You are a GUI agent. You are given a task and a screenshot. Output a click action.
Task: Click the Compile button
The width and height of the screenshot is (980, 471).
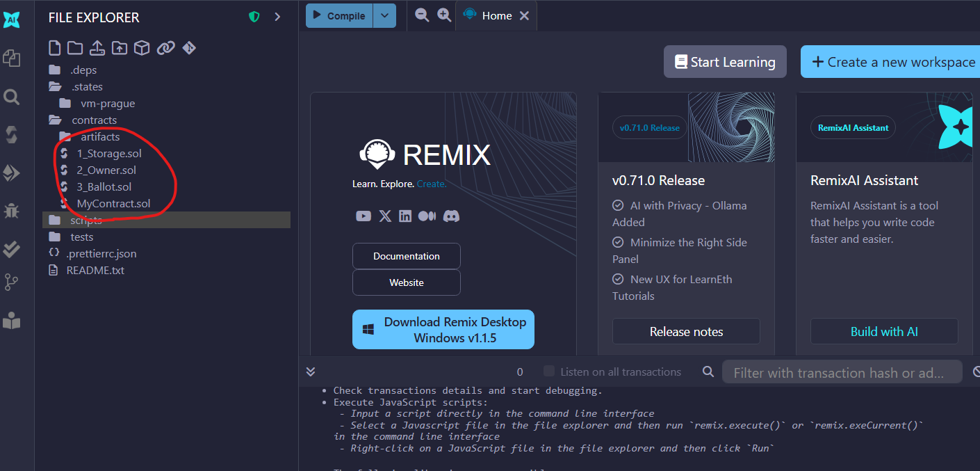pos(339,15)
